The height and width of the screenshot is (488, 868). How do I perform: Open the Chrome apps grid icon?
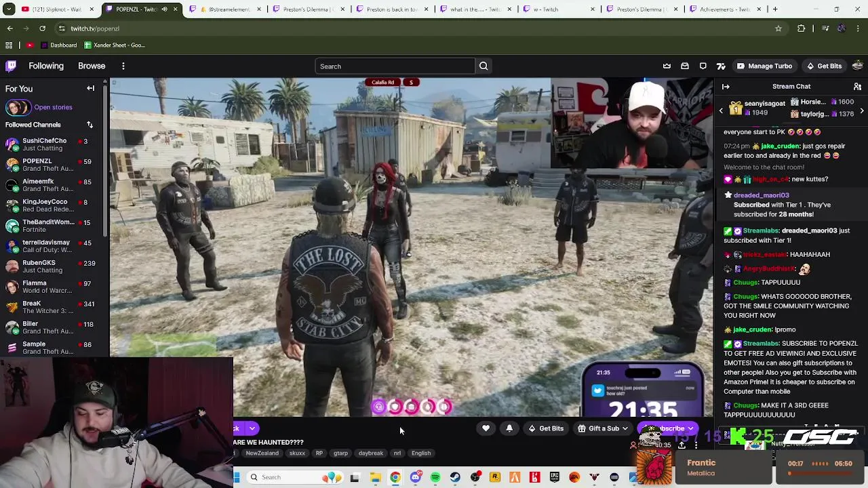coord(9,45)
